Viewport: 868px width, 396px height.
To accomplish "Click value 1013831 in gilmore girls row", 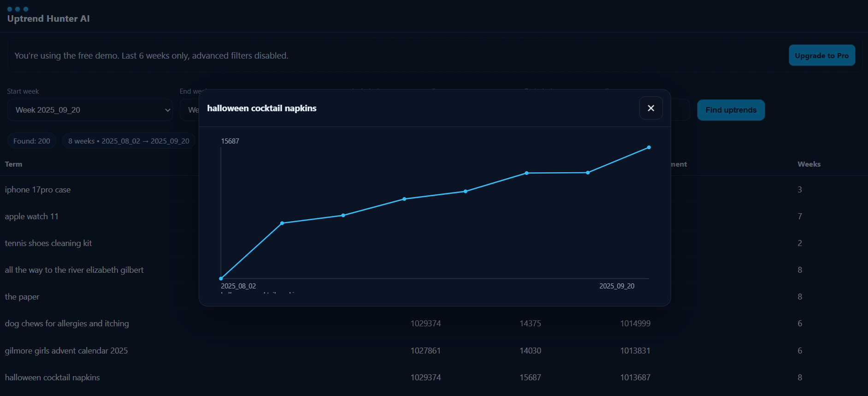I will (x=635, y=351).
